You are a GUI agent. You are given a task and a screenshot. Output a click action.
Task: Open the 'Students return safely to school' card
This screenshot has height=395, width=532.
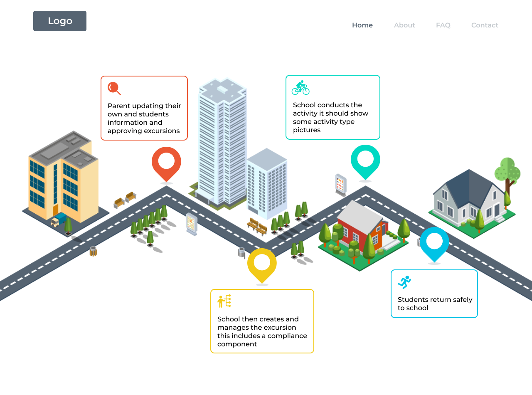click(434, 294)
